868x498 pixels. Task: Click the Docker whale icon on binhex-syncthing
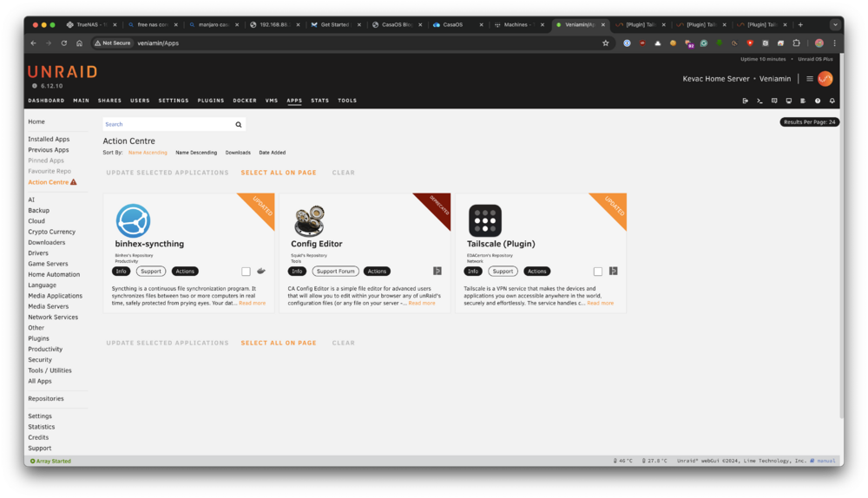[x=261, y=272]
